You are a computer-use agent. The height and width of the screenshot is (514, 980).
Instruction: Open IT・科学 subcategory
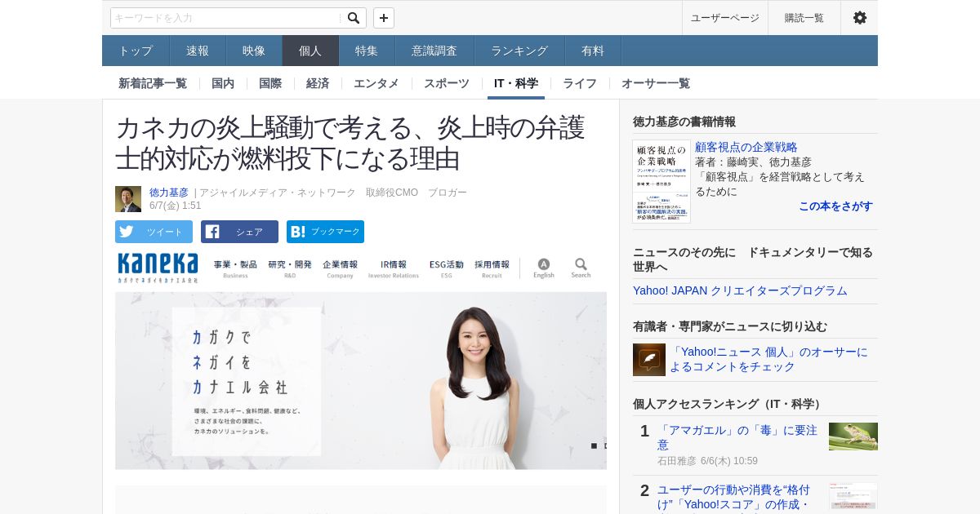tap(516, 83)
